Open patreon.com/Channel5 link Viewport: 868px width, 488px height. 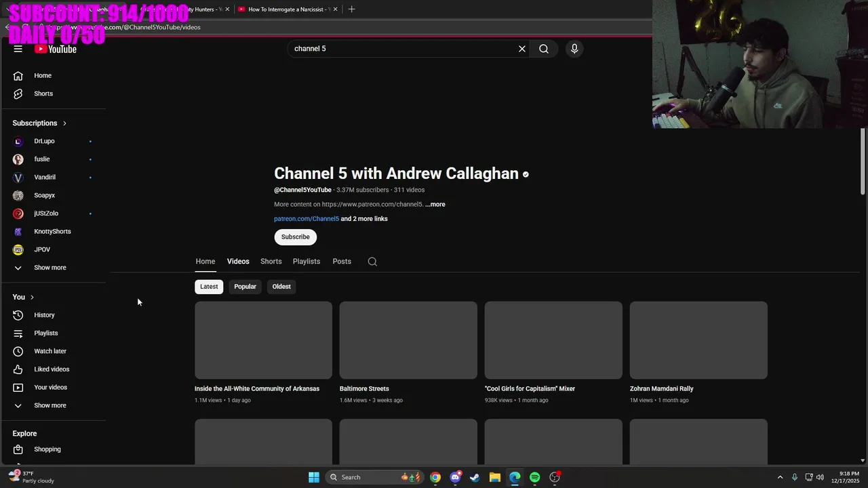tap(307, 219)
